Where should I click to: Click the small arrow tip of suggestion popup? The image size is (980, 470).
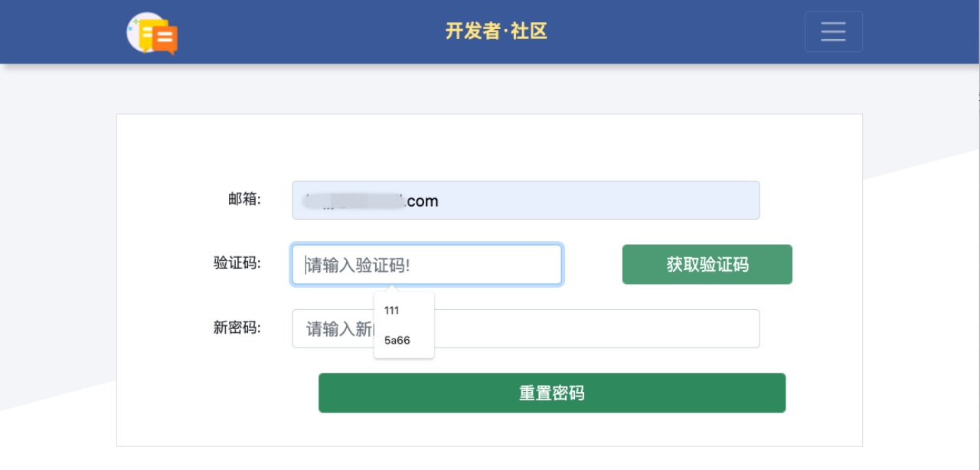pos(393,289)
